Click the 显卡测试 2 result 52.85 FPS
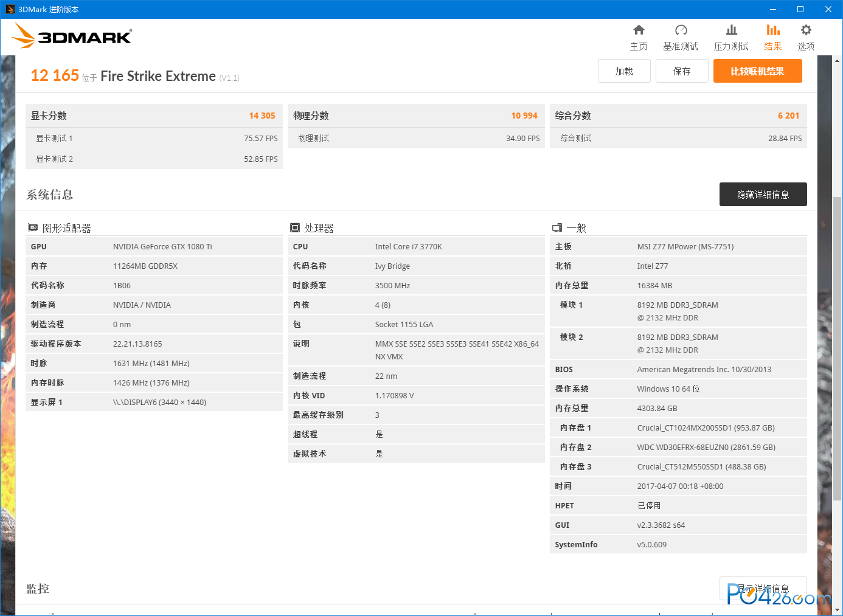The image size is (843, 616). 261,159
